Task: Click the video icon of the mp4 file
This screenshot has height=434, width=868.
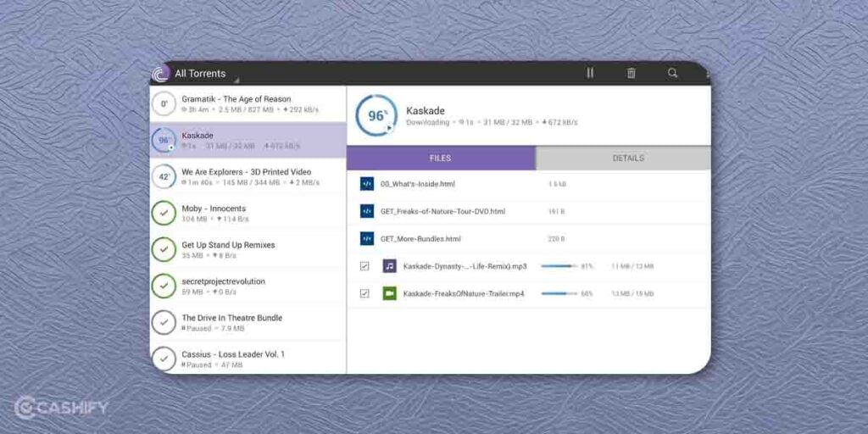Action: coord(390,293)
